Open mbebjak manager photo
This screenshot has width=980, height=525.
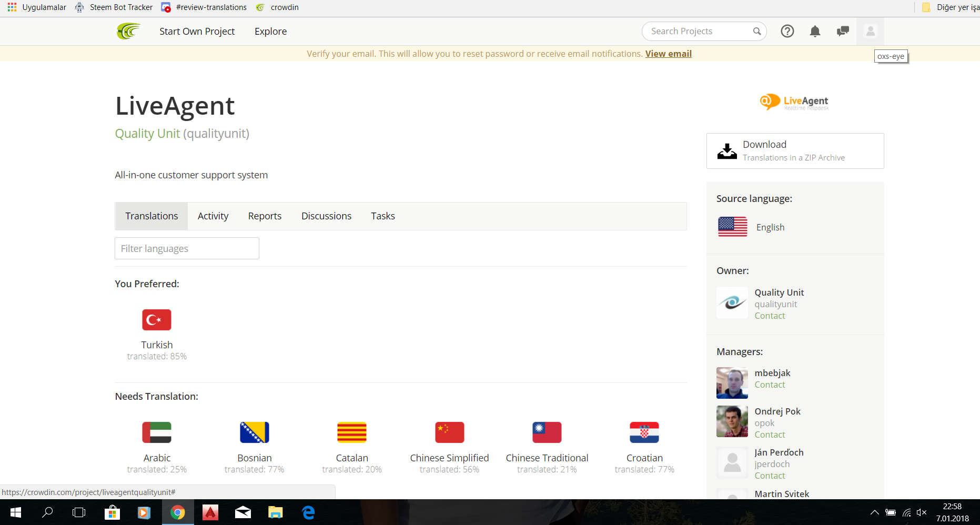pyautogui.click(x=732, y=383)
